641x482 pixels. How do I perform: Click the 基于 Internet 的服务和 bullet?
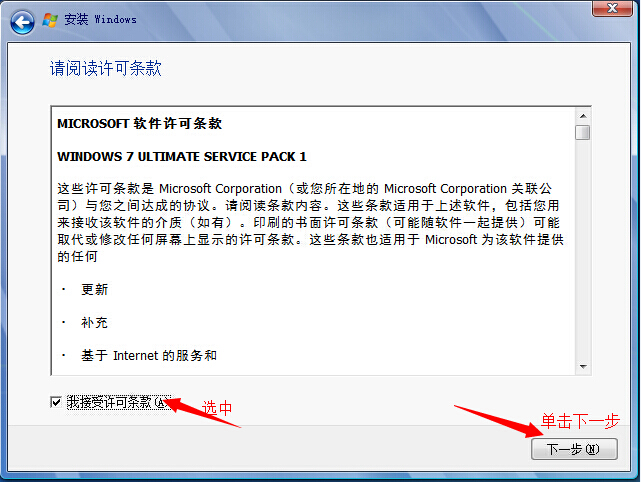[149, 356]
